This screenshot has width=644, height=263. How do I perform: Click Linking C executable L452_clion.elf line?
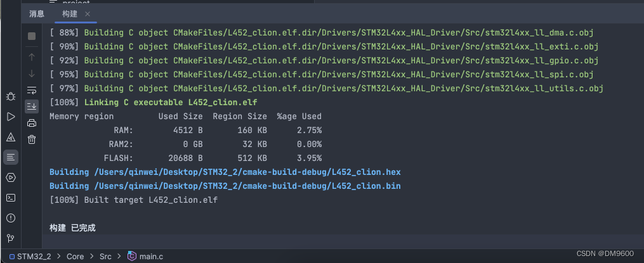[x=153, y=102]
